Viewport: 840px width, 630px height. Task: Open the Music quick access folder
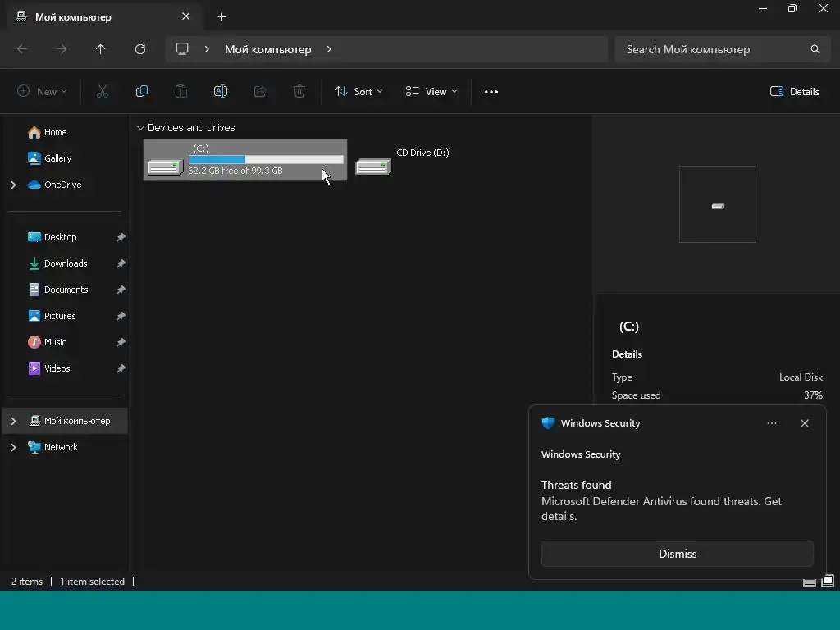[47, 342]
